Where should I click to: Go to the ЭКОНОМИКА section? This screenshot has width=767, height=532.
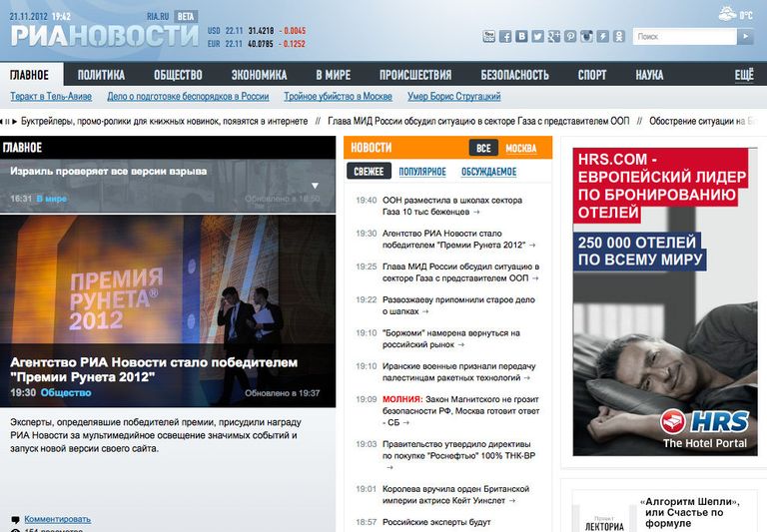[x=259, y=75]
